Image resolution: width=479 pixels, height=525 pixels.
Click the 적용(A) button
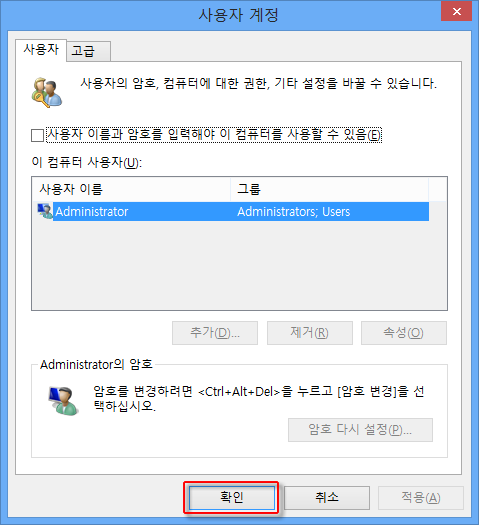click(x=421, y=498)
